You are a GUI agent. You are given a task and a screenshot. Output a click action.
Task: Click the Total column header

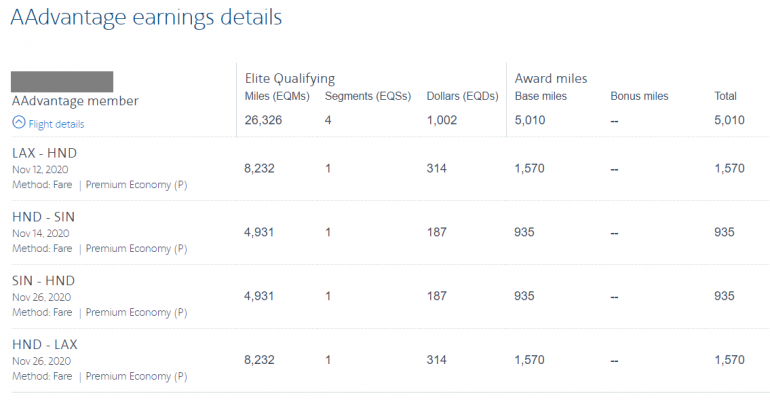pos(725,97)
